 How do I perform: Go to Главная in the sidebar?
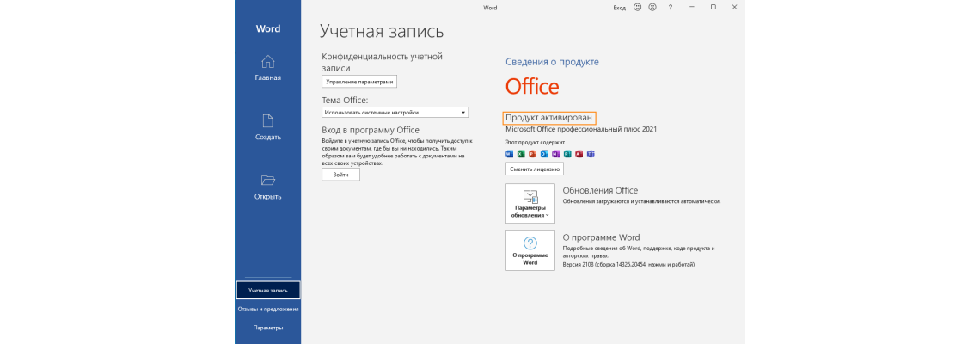point(267,68)
